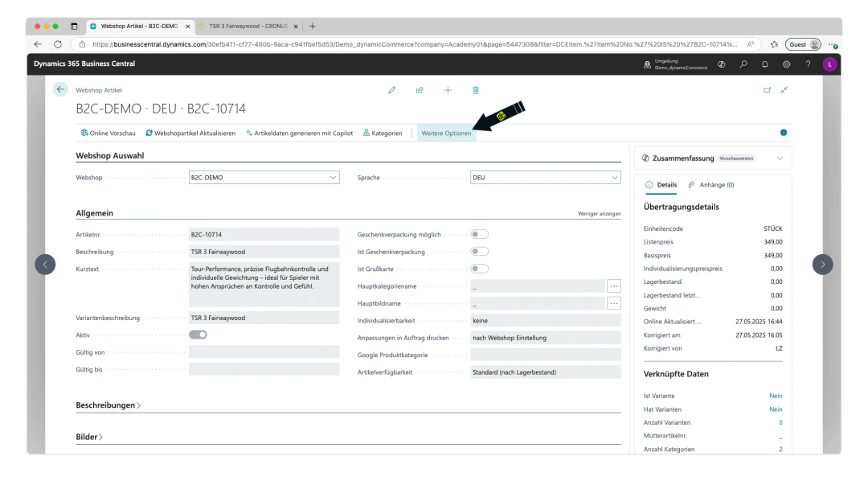
Task: Open the Sprache dropdown DEU
Action: [x=545, y=177]
